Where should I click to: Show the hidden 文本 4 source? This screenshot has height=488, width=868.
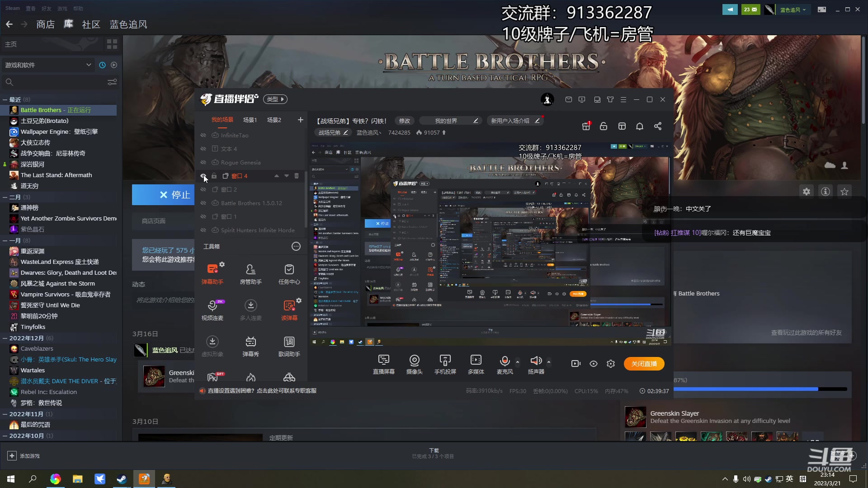coord(203,149)
